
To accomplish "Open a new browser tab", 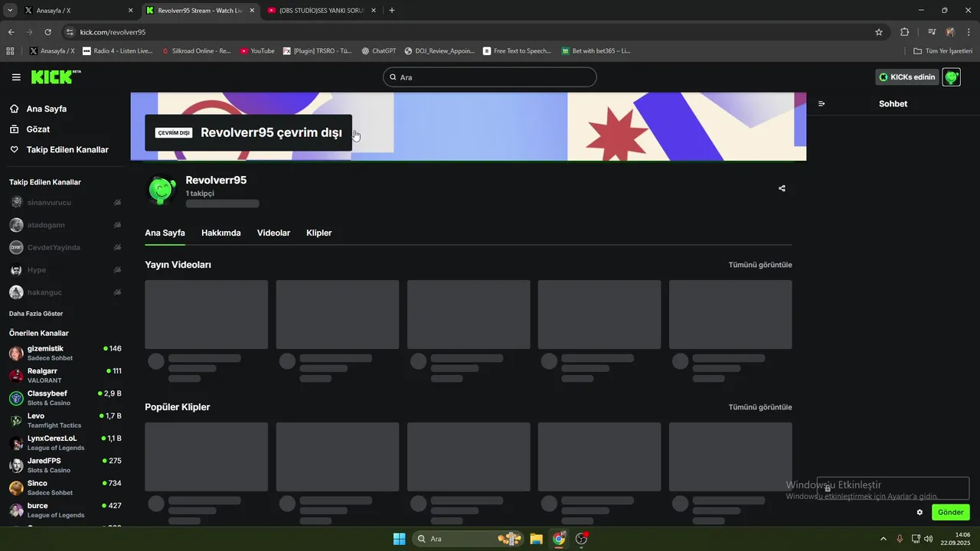I will (392, 11).
